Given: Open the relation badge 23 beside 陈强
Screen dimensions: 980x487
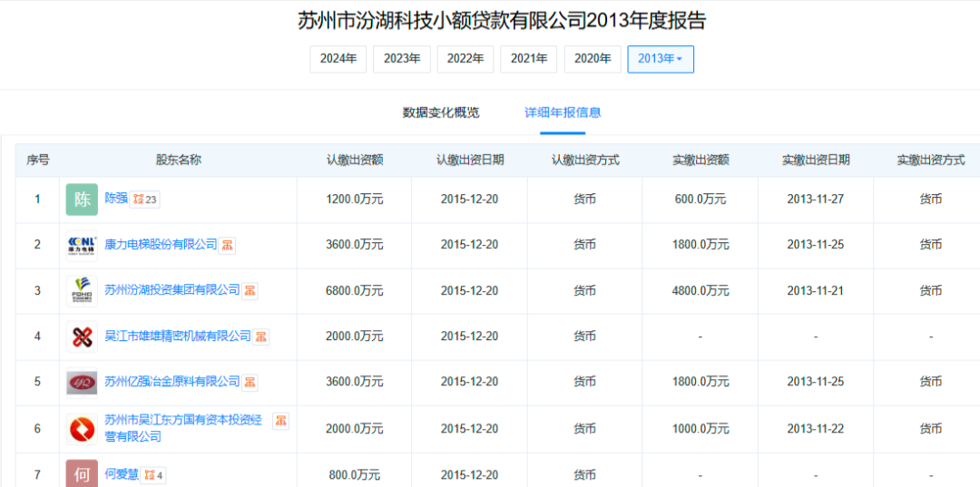Looking at the screenshot, I should click(x=145, y=200).
